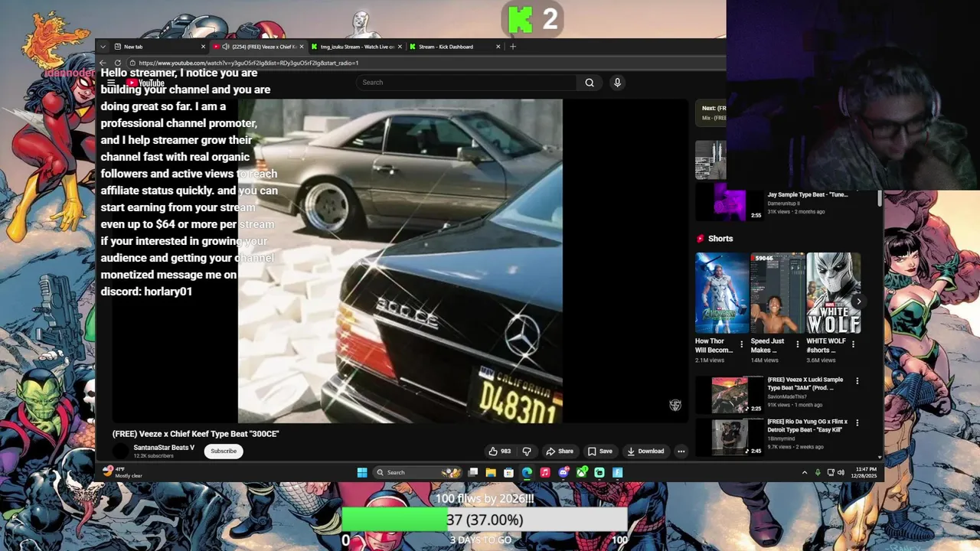
Task: Subscribe to SantanaStar Beats V
Action: 224,451
